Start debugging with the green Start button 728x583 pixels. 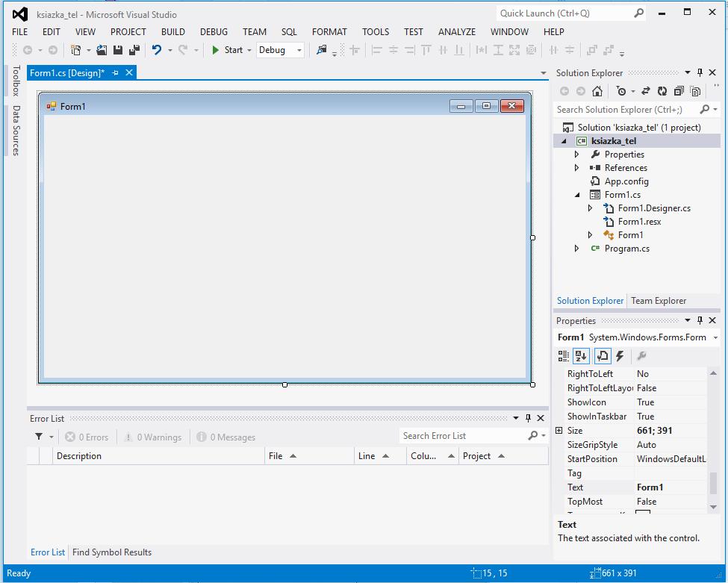pyautogui.click(x=227, y=50)
